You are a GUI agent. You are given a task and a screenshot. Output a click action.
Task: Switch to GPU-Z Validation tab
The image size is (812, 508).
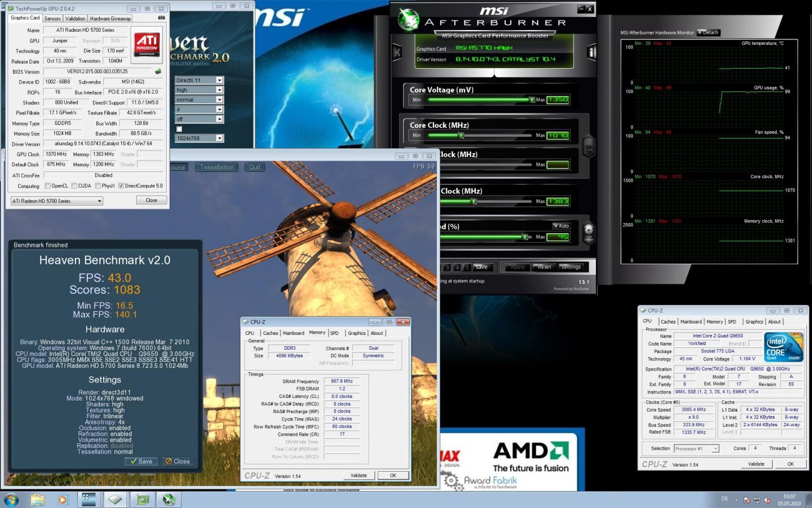pyautogui.click(x=75, y=18)
